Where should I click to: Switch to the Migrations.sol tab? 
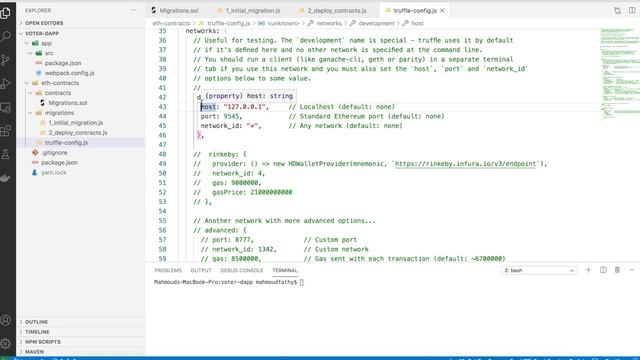175,11
